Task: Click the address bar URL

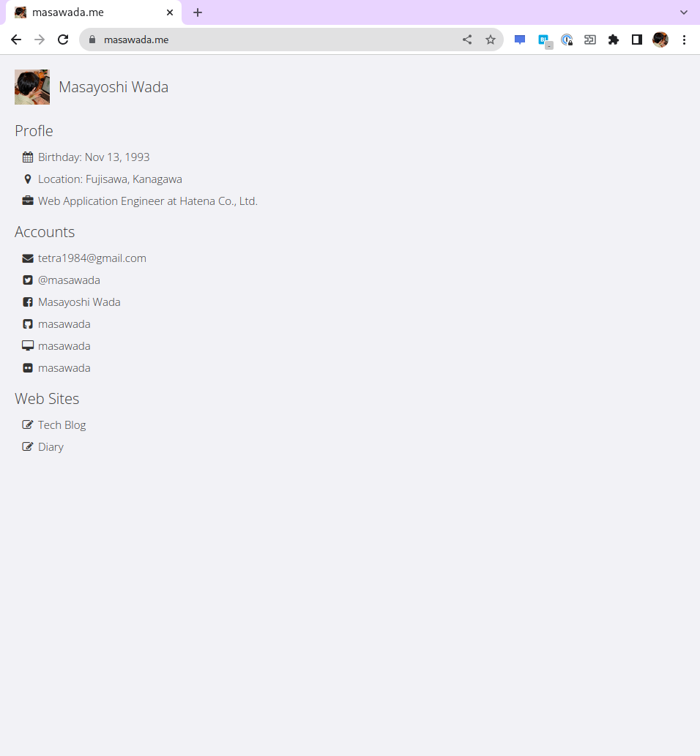Action: click(x=136, y=40)
